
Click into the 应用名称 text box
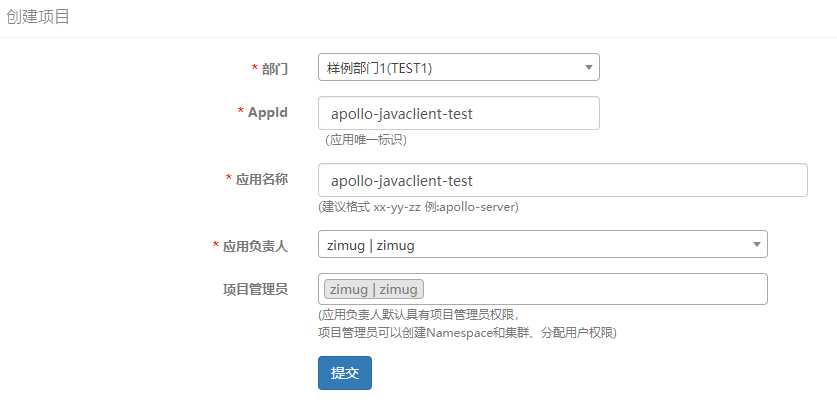pyautogui.click(x=562, y=181)
